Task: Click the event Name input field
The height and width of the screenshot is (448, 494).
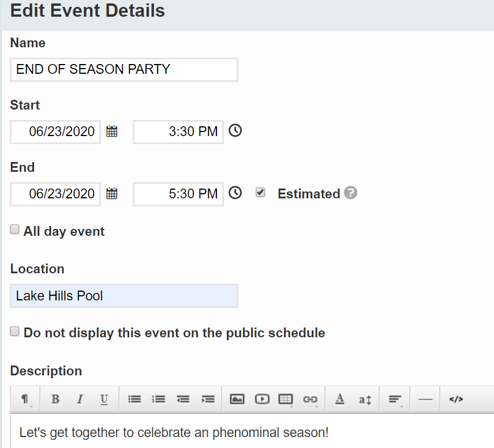Action: pos(124,70)
